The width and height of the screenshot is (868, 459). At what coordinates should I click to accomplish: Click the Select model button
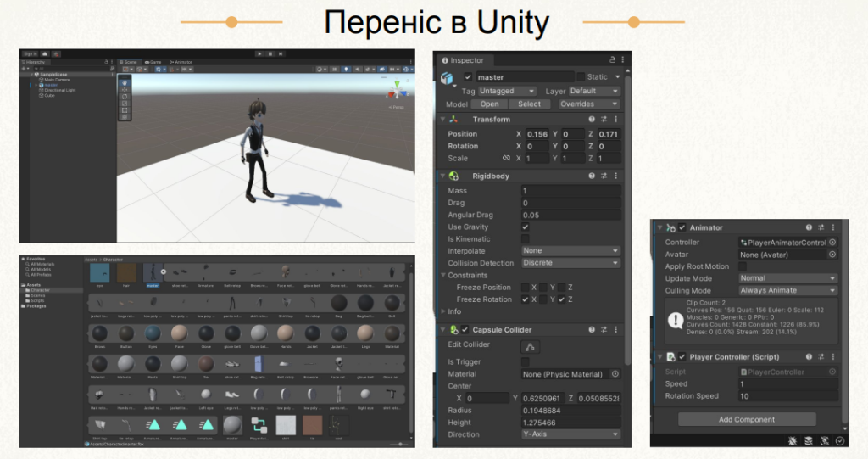click(x=529, y=104)
